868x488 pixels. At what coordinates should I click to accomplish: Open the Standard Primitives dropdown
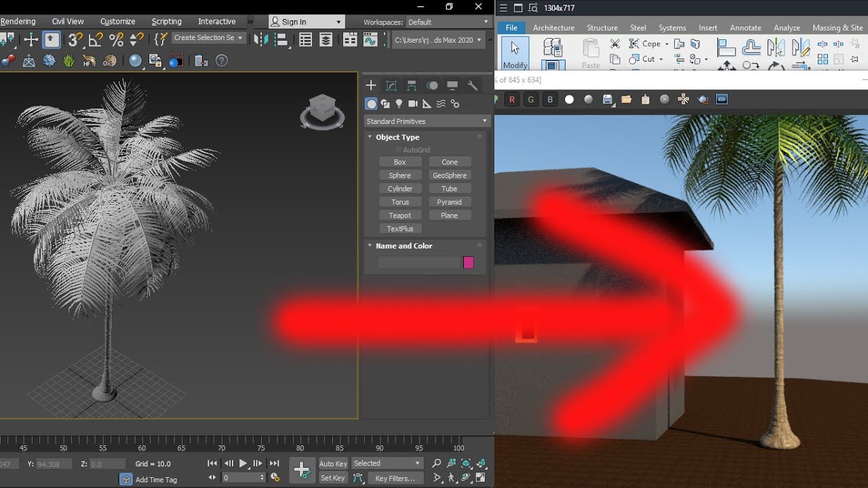coord(427,121)
